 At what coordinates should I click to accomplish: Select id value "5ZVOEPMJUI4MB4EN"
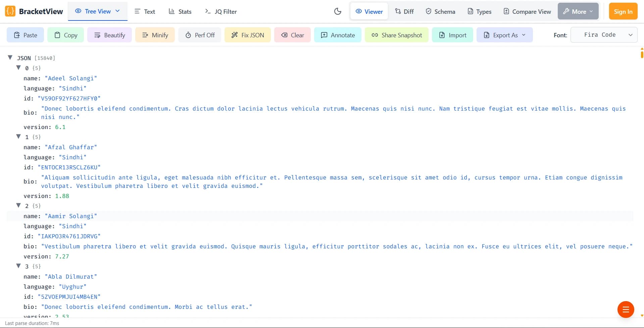69,297
